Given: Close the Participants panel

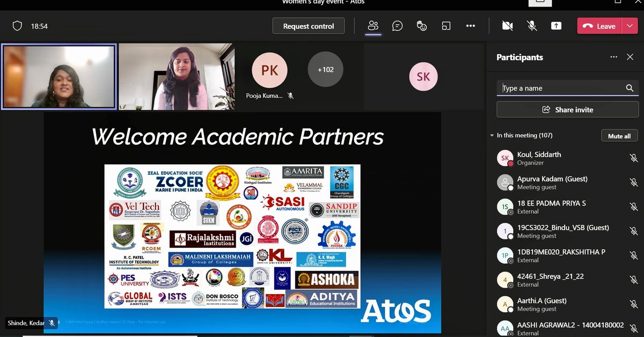Looking at the screenshot, I should click(x=630, y=57).
